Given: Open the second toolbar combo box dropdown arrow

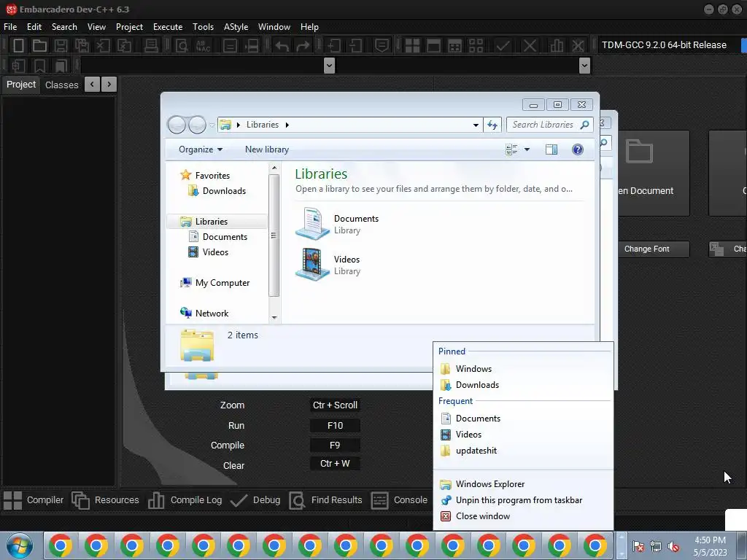Looking at the screenshot, I should pyautogui.click(x=584, y=65).
